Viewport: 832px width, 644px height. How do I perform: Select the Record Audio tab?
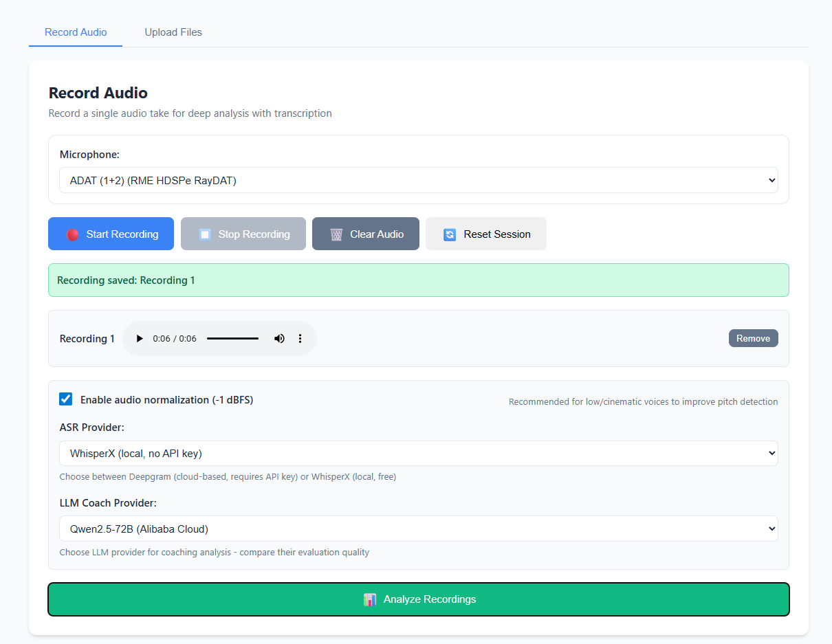[75, 32]
